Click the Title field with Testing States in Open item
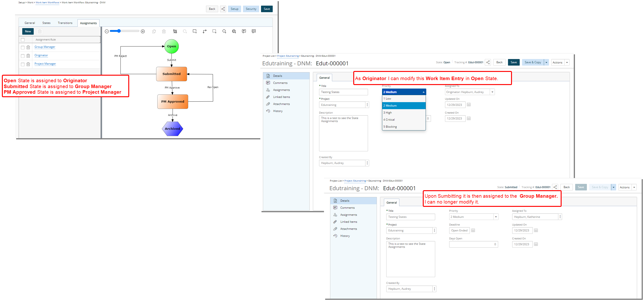 click(x=343, y=92)
